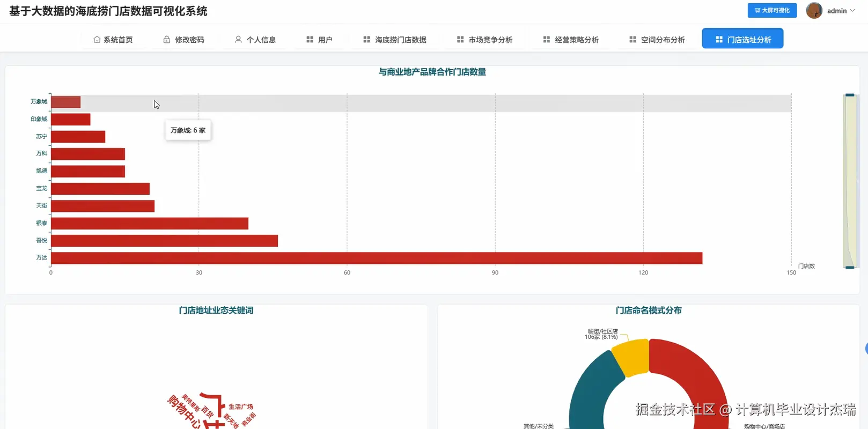The width and height of the screenshot is (868, 429).
Task: Click the page title 基于大数据的海底捞门店数据可视化系统
Action: point(108,11)
